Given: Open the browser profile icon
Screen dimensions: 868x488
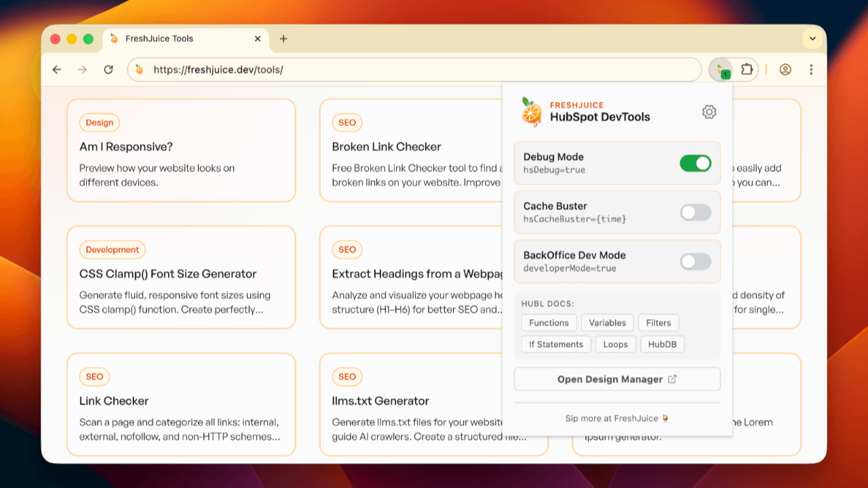Looking at the screenshot, I should pyautogui.click(x=785, y=69).
